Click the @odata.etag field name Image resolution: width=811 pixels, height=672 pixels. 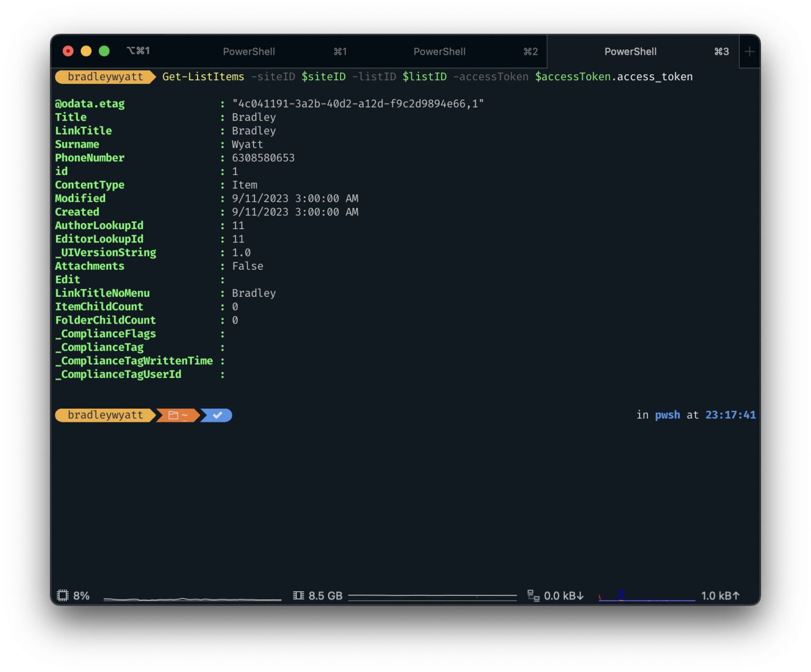[90, 104]
